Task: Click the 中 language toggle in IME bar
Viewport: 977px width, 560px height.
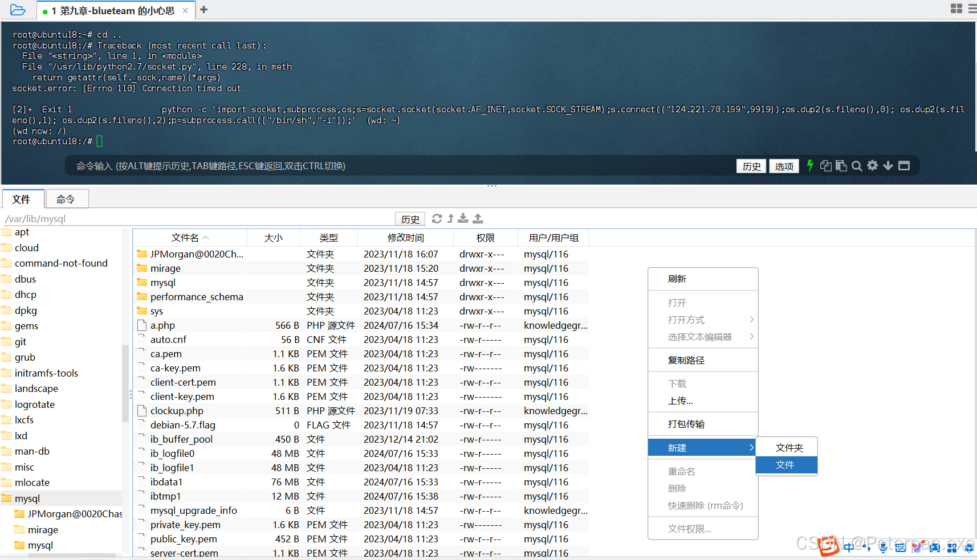Action: coord(849,547)
